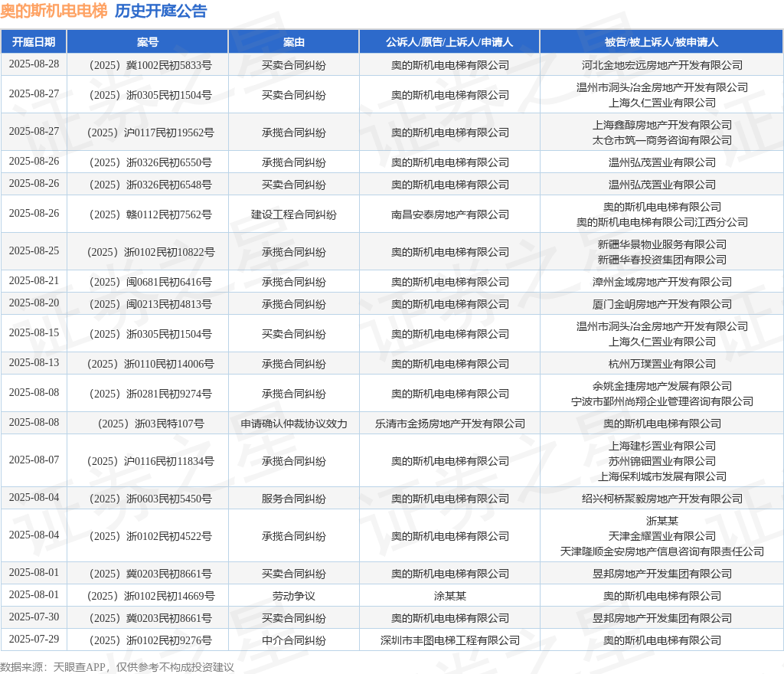Select case number (2025)沪0116民初11834号
The image size is (784, 674).
[x=150, y=461]
